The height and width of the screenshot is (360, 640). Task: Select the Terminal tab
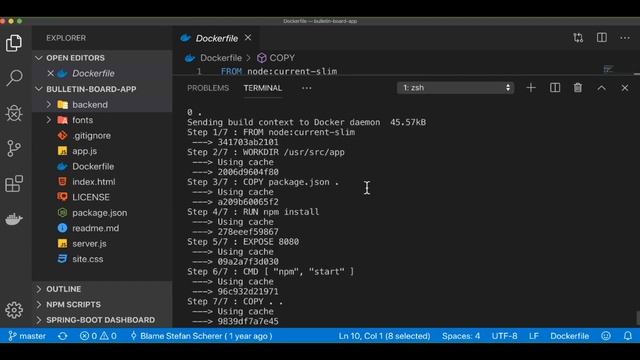click(262, 88)
